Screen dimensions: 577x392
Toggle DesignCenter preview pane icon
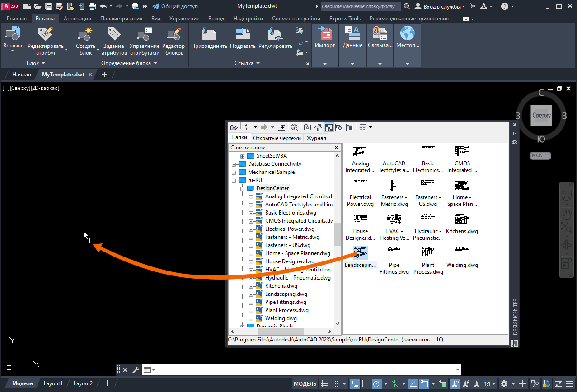[339, 127]
